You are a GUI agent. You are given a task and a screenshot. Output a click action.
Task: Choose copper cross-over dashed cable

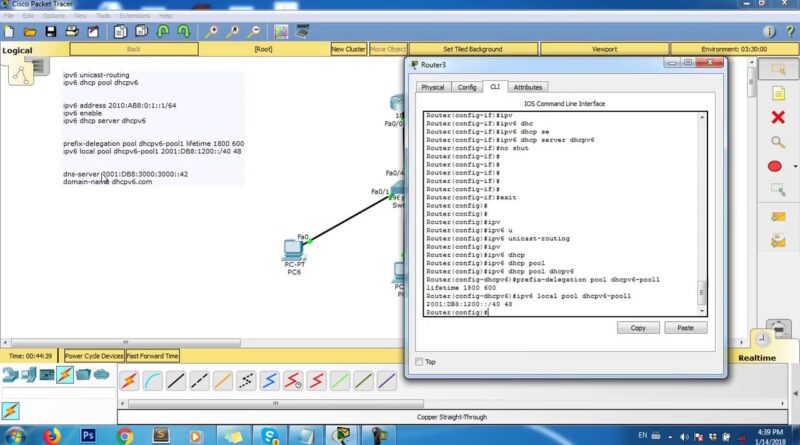pyautogui.click(x=199, y=381)
